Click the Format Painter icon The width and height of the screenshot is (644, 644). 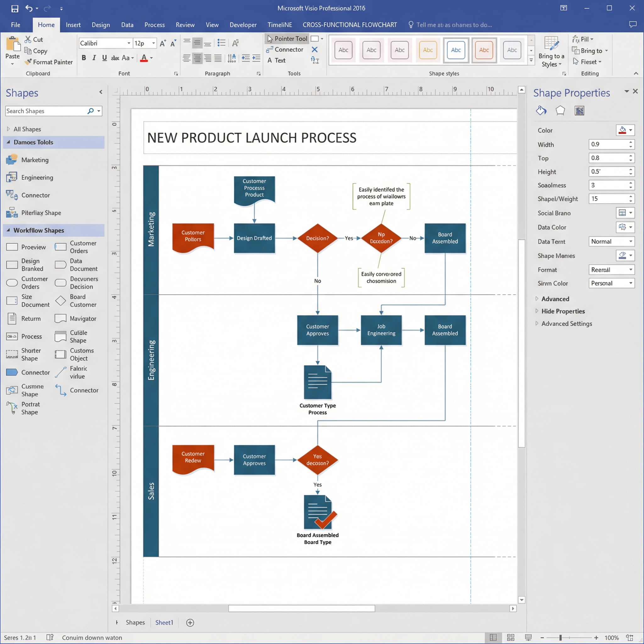29,62
